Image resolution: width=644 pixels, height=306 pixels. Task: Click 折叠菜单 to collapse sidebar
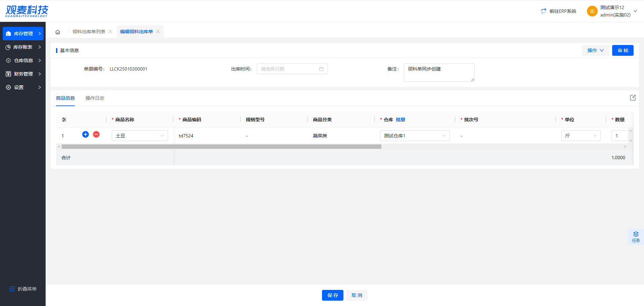(27, 289)
